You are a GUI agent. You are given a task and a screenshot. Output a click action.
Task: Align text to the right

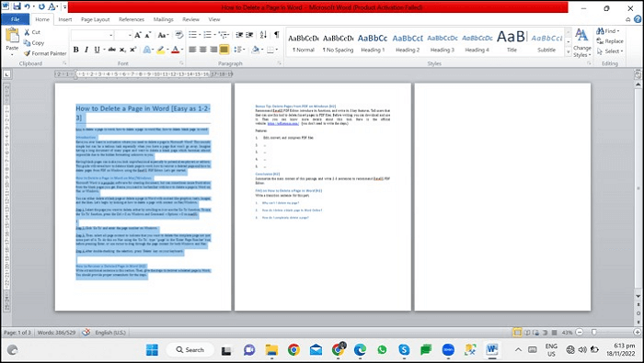coord(213,50)
